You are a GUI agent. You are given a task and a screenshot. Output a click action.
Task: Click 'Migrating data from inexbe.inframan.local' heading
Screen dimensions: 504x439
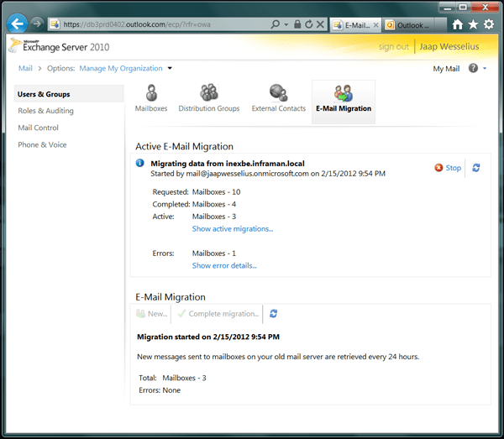228,164
